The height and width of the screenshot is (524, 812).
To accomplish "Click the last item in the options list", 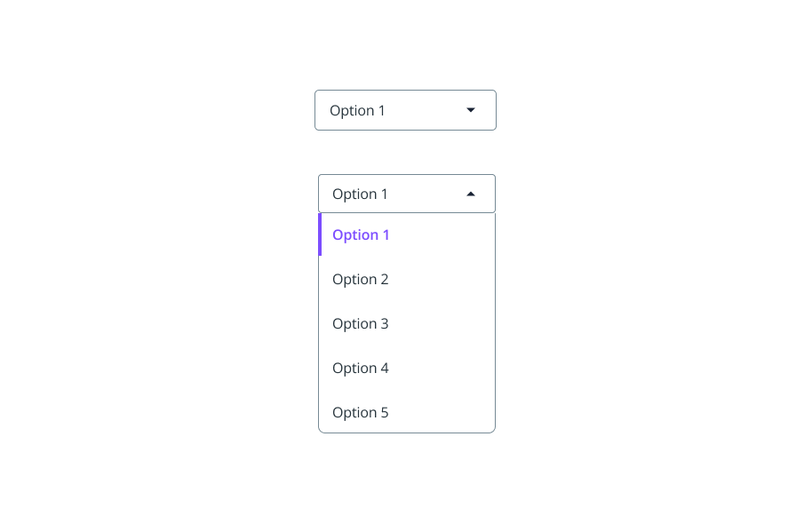I will pos(361,412).
